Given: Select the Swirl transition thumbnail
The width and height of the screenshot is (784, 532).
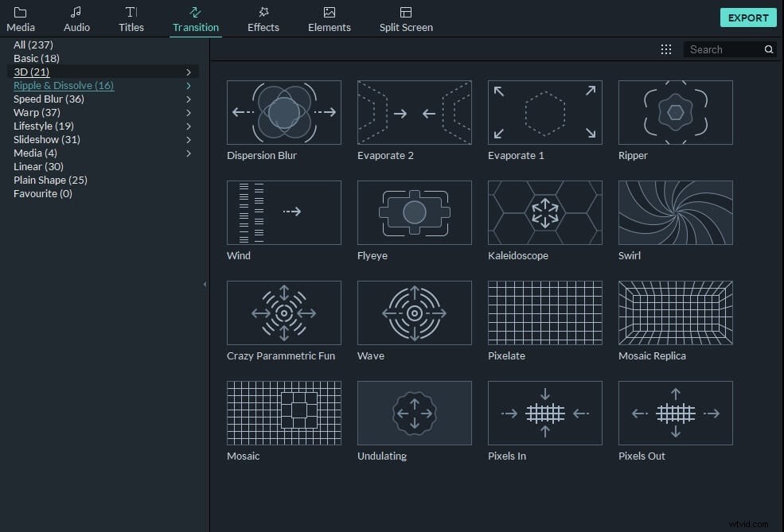Looking at the screenshot, I should click(x=675, y=212).
